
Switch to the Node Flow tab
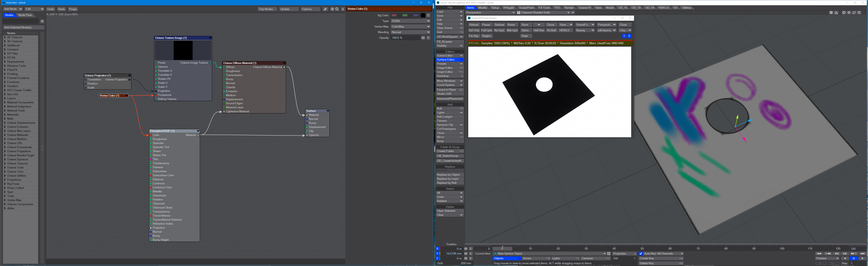(25, 15)
